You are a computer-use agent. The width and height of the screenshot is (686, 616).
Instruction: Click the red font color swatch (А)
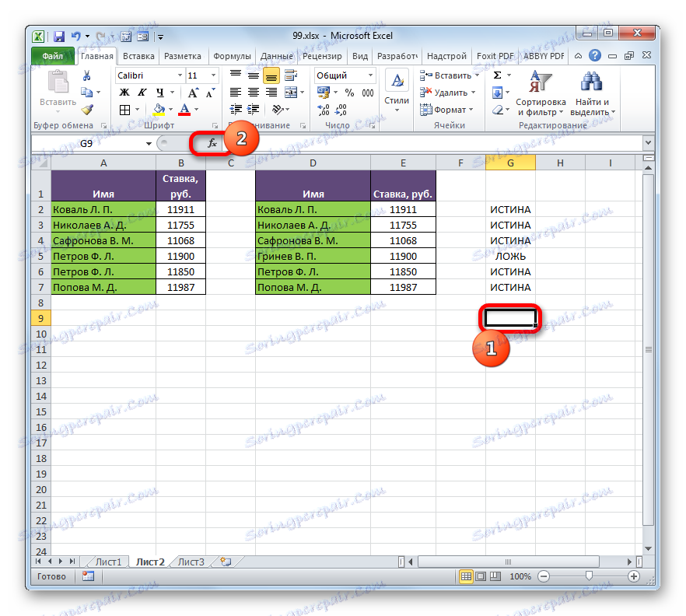click(184, 109)
